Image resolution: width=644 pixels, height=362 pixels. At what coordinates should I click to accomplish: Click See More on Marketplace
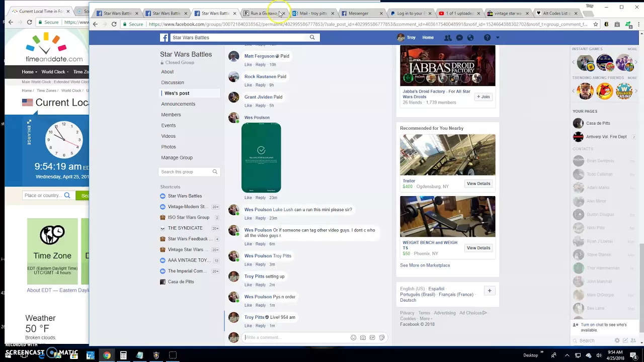[x=425, y=265]
